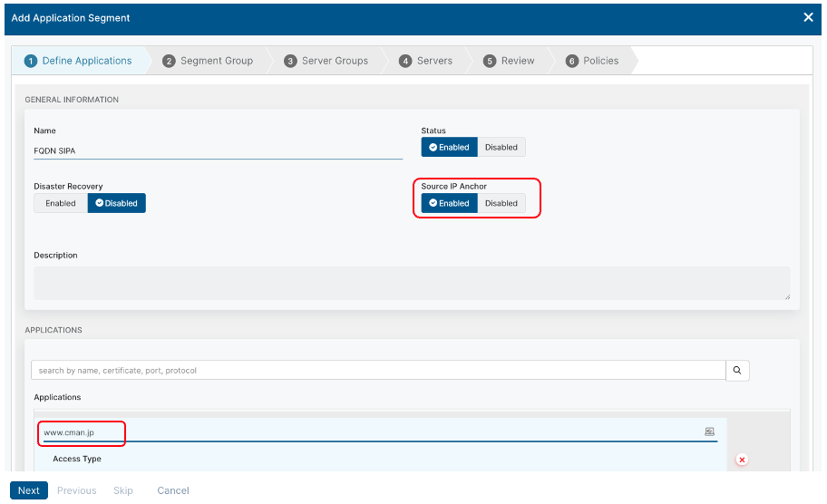
Task: Click the Next button
Action: [29, 490]
